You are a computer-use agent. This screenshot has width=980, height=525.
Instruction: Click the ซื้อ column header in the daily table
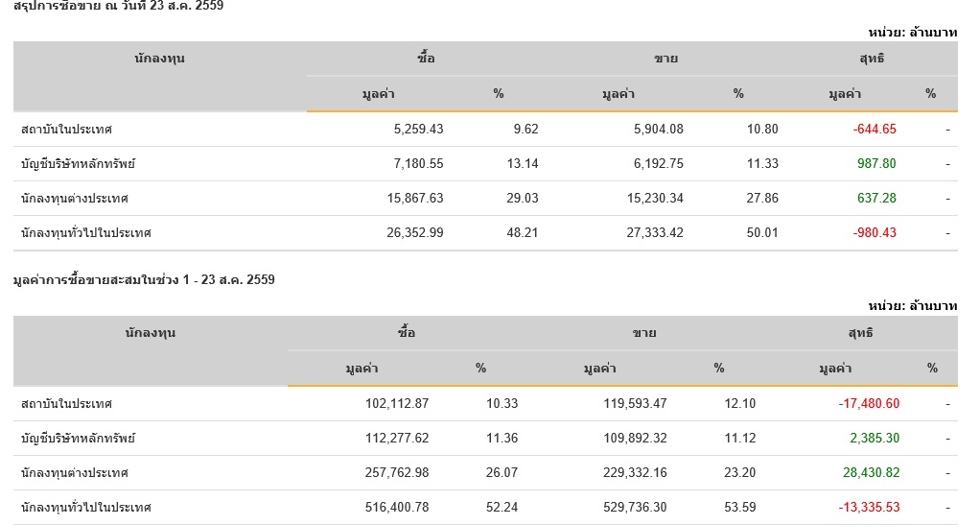coord(427,59)
